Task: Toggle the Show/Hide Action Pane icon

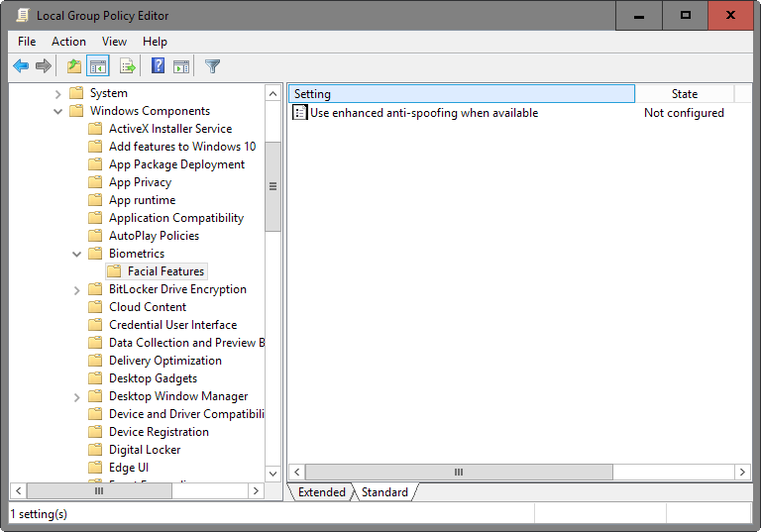Action: click(181, 66)
